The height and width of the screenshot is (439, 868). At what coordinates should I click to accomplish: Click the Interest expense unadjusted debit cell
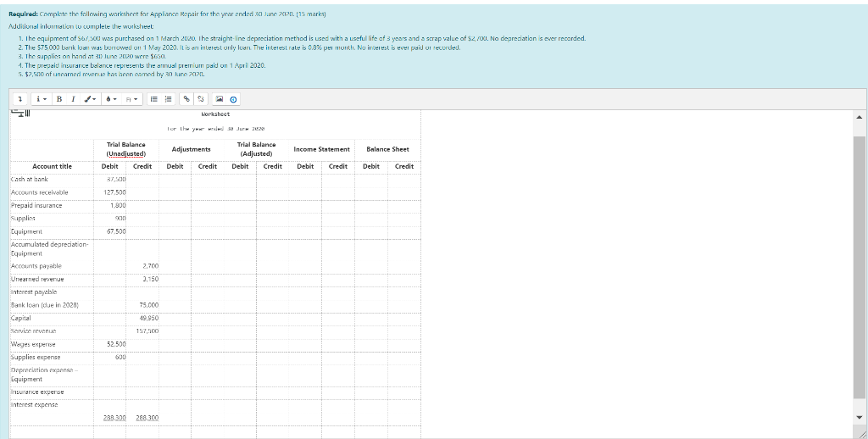[x=109, y=405]
